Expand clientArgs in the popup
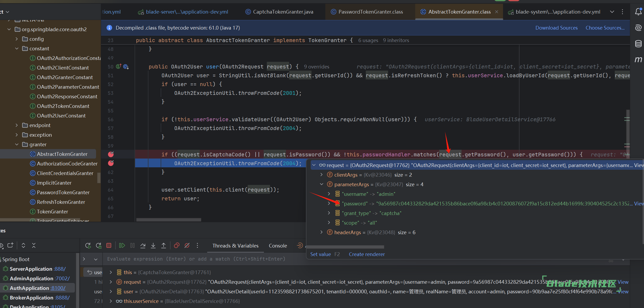Screen dimensions: 644x308 pyautogui.click(x=321, y=175)
